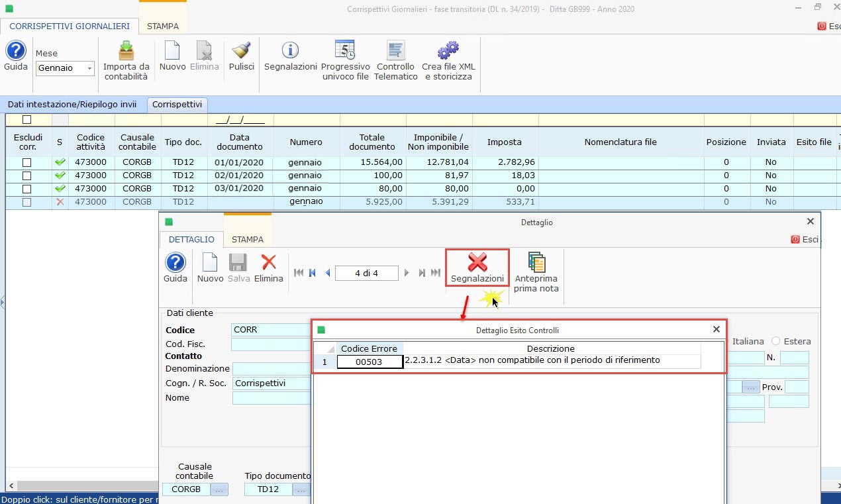Click Esci in main window
This screenshot has height=504, width=841.
coord(828,26)
